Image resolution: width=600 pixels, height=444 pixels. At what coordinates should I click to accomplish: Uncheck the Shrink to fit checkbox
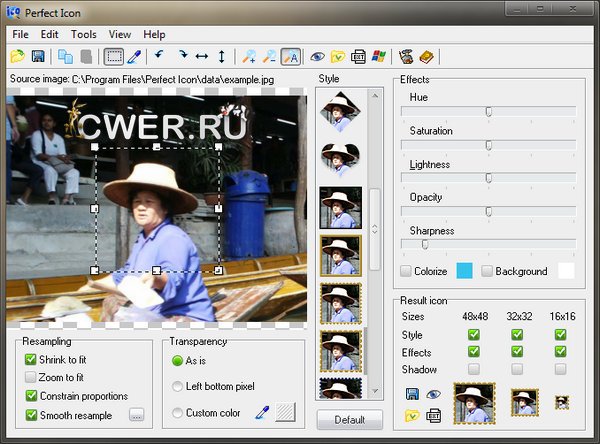[31, 359]
